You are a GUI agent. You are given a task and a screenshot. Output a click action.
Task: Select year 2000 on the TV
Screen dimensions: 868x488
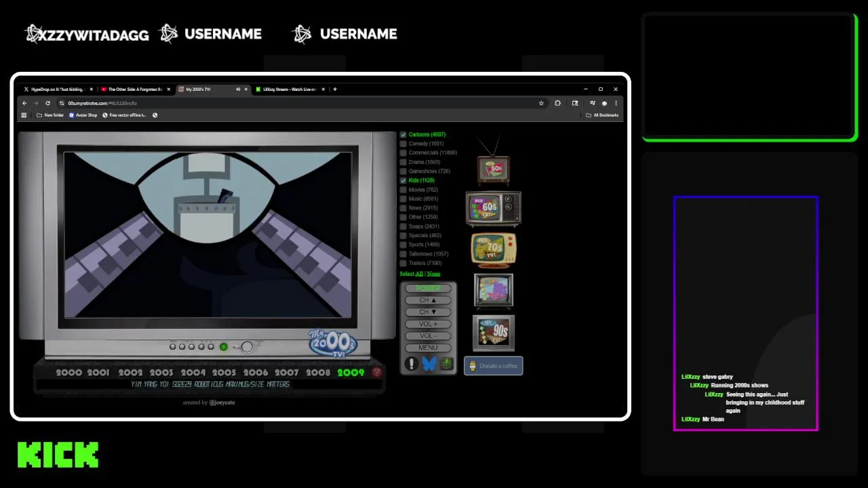pyautogui.click(x=68, y=373)
